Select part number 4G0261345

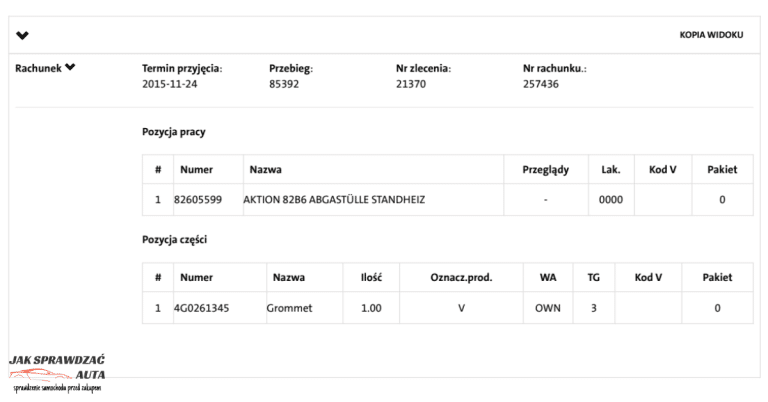[201, 308]
